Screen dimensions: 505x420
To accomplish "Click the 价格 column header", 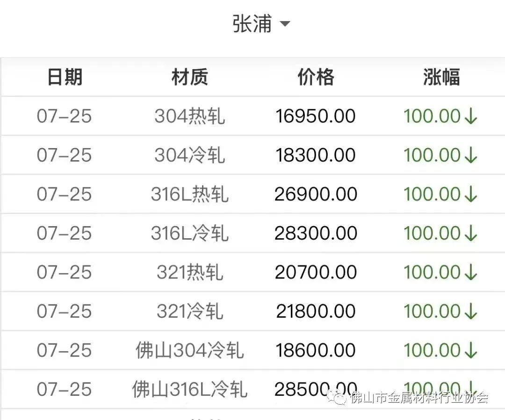I will coord(316,77).
